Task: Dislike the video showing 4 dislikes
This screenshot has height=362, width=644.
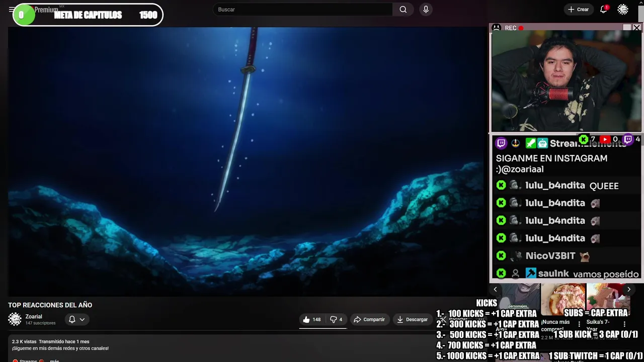Action: (x=336, y=319)
